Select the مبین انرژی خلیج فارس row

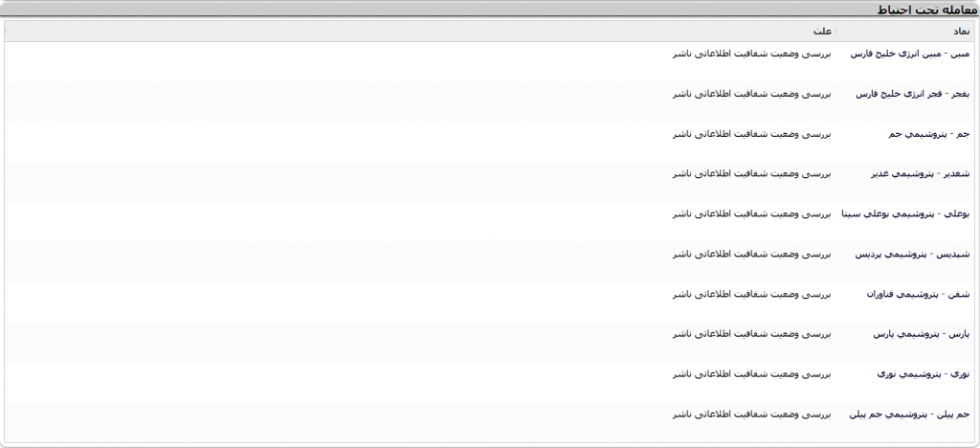pyautogui.click(x=489, y=61)
